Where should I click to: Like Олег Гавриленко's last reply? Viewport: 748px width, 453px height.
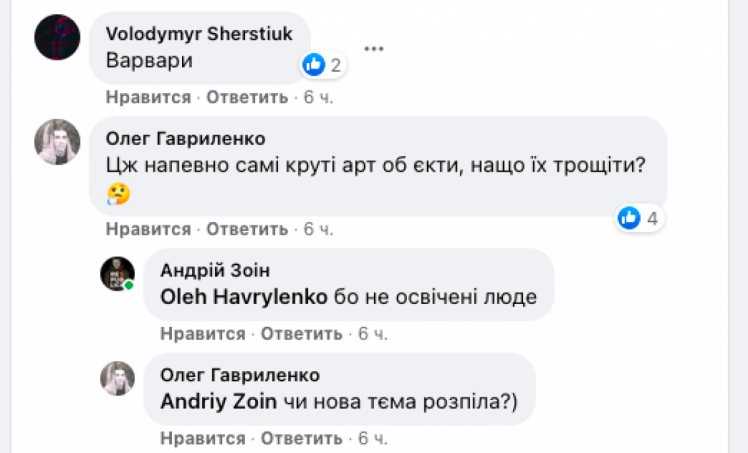(202, 438)
